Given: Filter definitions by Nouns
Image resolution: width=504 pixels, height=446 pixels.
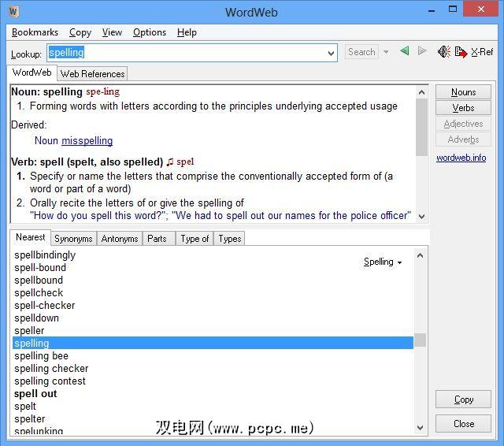Looking at the screenshot, I should pos(463,92).
